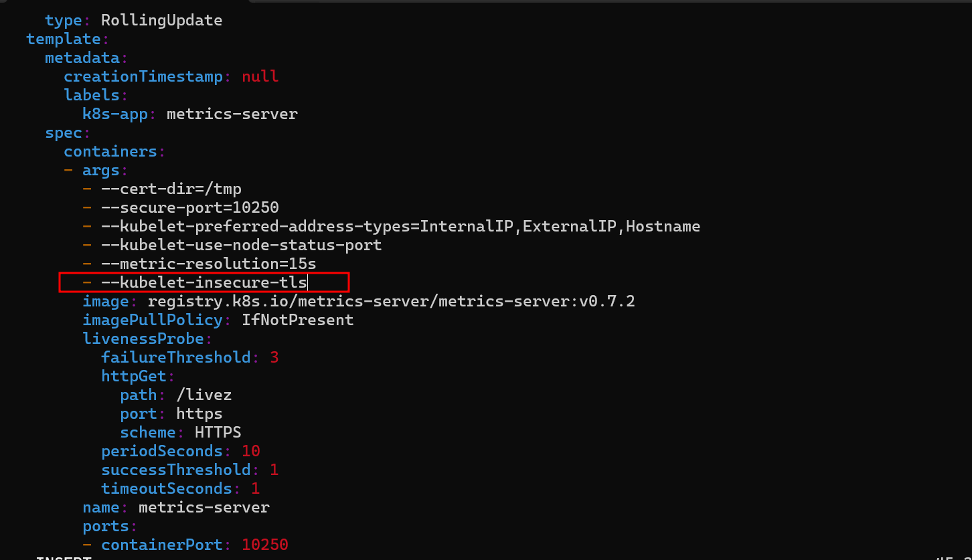Click the --secure-port=10250 argument
Viewport: 972px width, 560px height.
(x=181, y=207)
